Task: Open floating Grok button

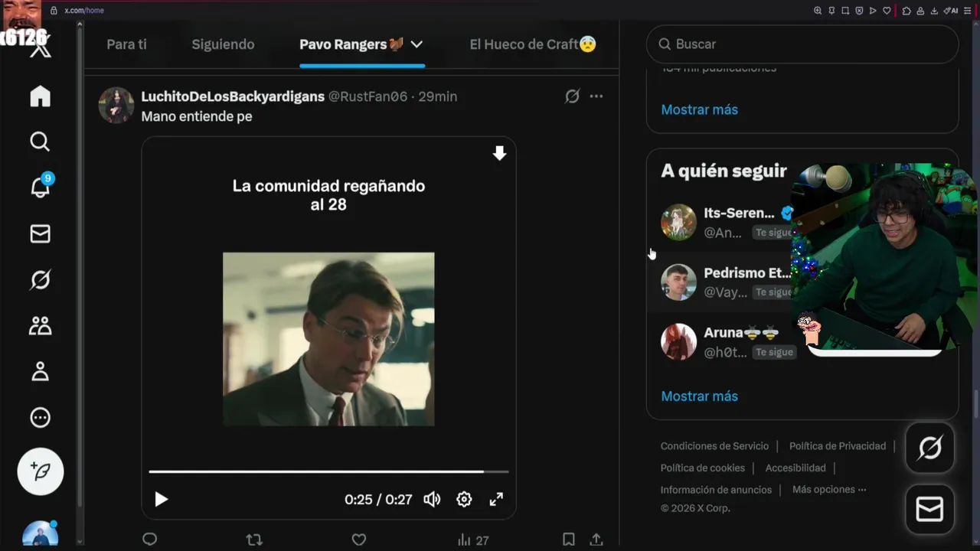Action: (929, 448)
